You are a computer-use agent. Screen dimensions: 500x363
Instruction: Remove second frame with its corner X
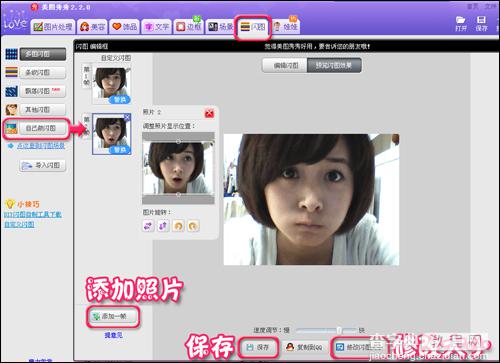[x=127, y=117]
